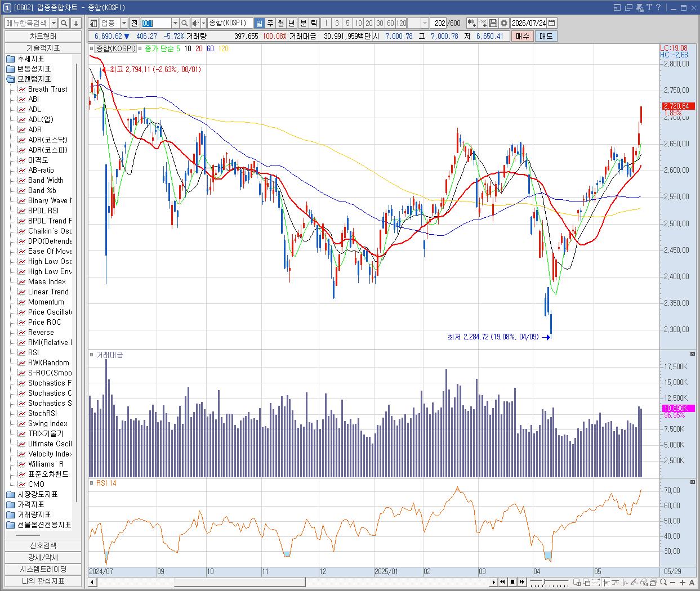
Task: Save chart with the floppy disk icon
Action: point(493,23)
